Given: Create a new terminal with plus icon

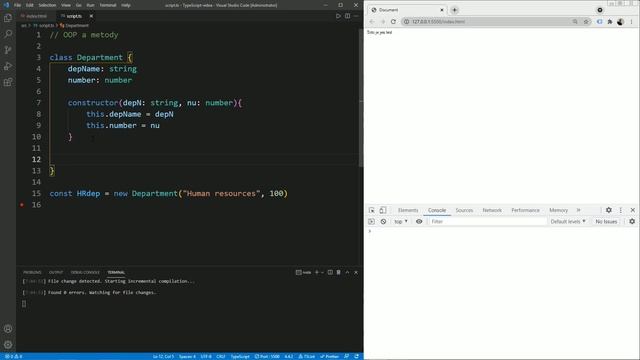Looking at the screenshot, I should coord(316,272).
